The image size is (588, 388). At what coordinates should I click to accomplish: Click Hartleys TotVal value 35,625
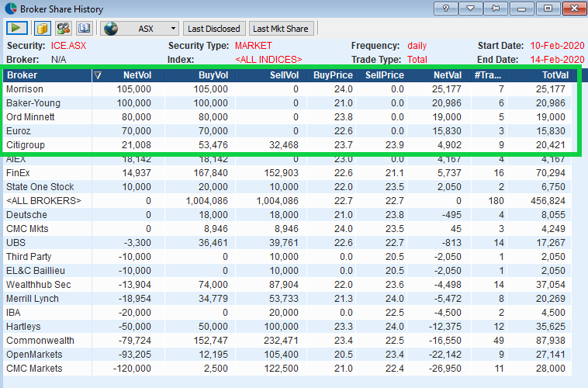click(x=551, y=327)
